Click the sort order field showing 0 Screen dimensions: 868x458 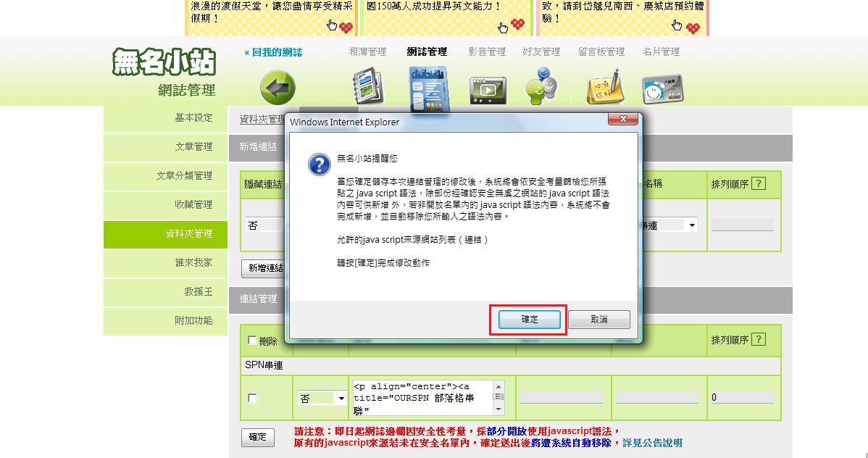(x=743, y=398)
